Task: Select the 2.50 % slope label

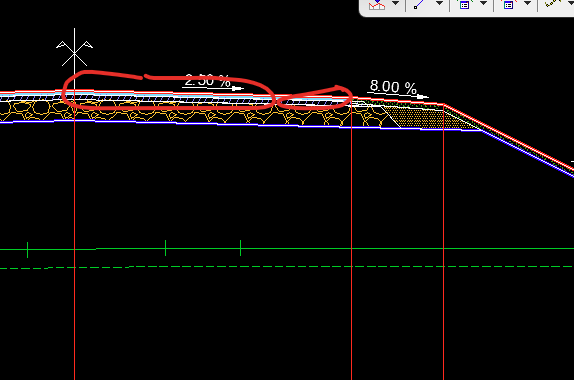Action: tap(208, 80)
